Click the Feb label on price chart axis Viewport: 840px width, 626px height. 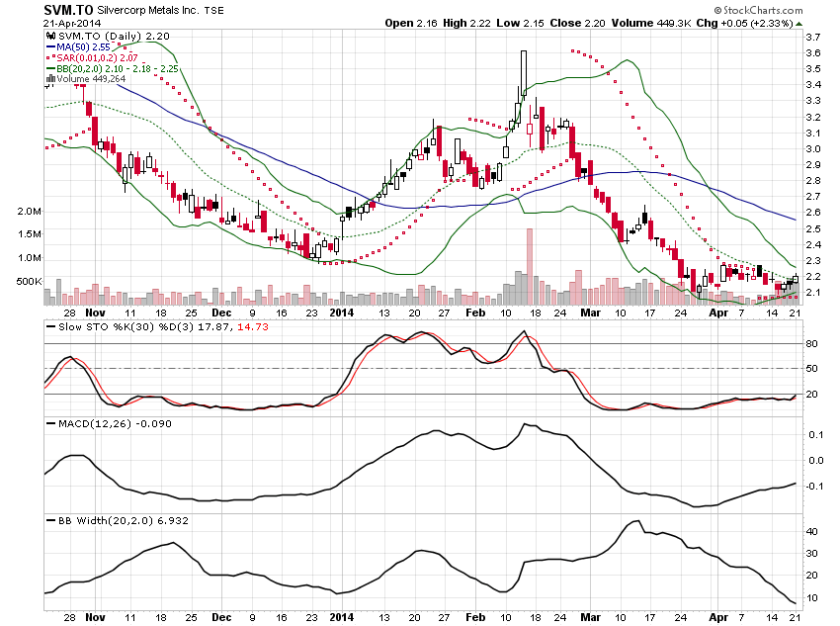coord(475,313)
